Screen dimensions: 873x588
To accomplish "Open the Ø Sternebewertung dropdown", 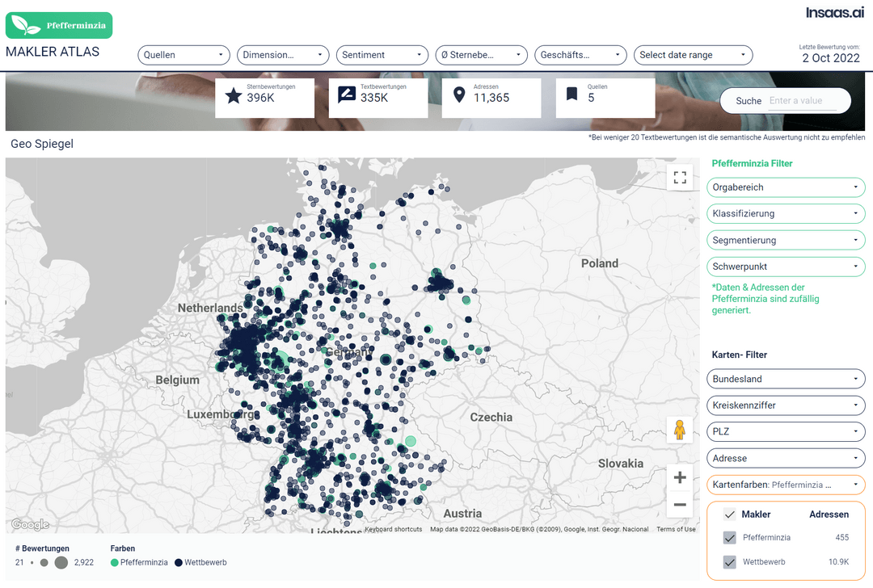I will [481, 55].
